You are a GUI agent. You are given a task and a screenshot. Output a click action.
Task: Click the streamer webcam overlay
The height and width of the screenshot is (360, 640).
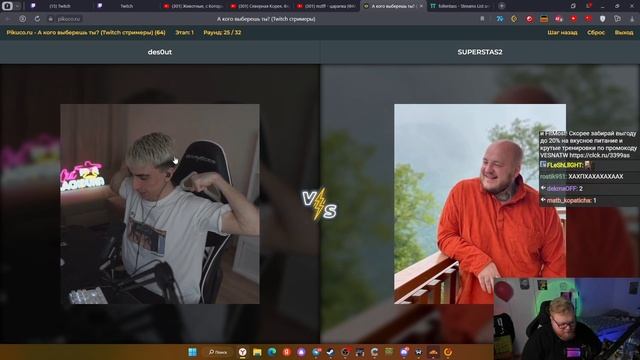click(x=567, y=319)
